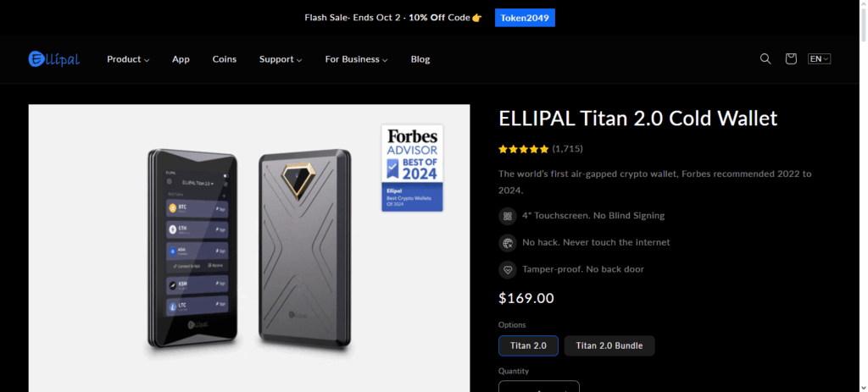Click the Token2049 promo code button

525,18
